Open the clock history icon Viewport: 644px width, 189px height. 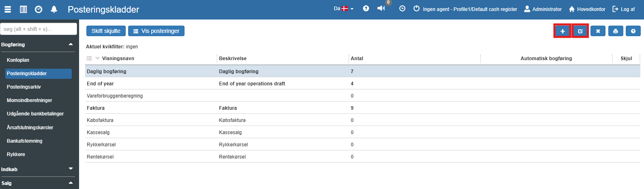point(402,9)
